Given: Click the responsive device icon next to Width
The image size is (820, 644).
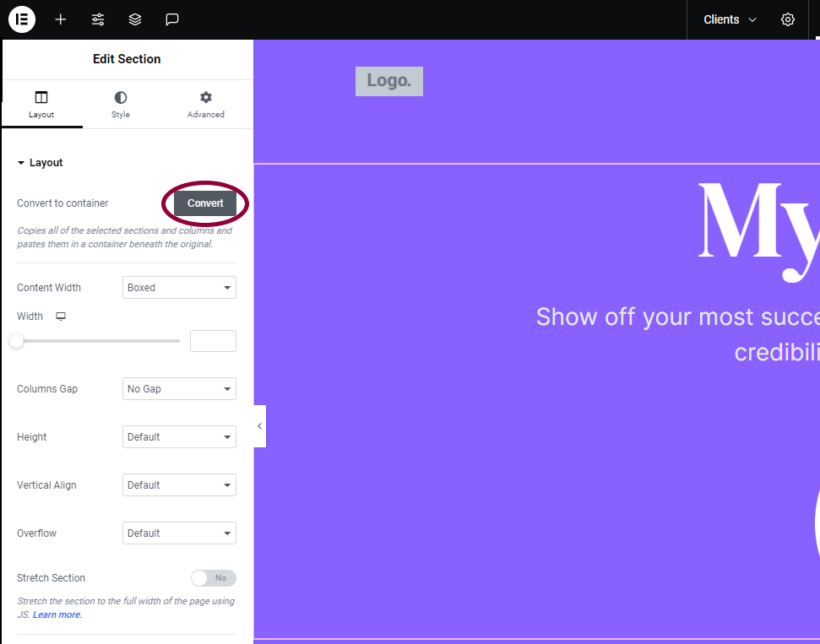Looking at the screenshot, I should (x=61, y=317).
